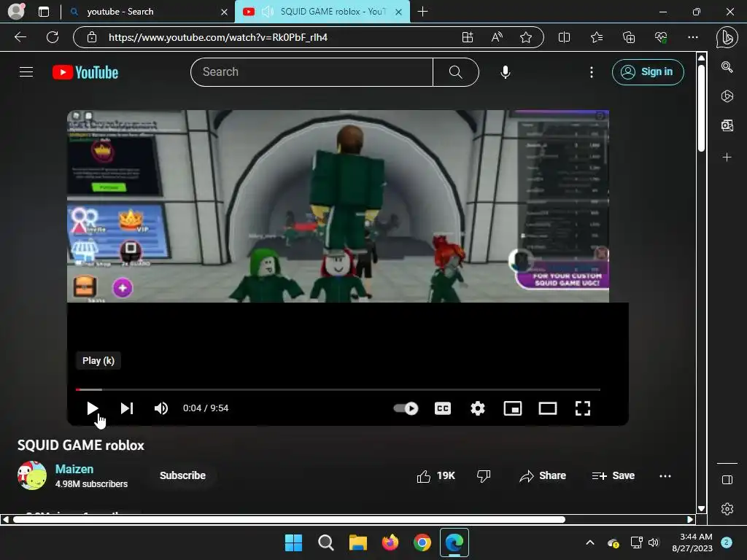747x560 pixels.
Task: Click the YouTube search magnifier button
Action: tap(455, 72)
